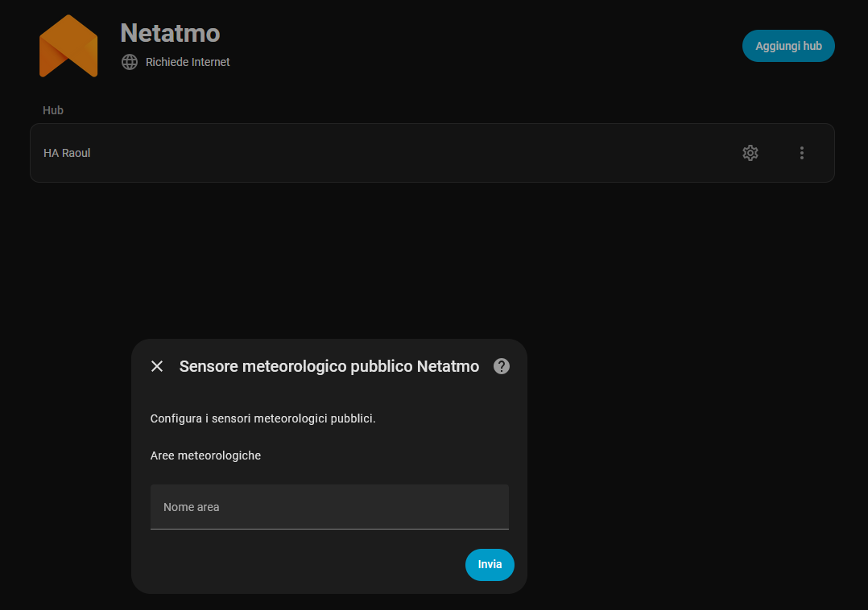Click the Nome area placeholder text
This screenshot has width=868, height=610.
click(192, 507)
